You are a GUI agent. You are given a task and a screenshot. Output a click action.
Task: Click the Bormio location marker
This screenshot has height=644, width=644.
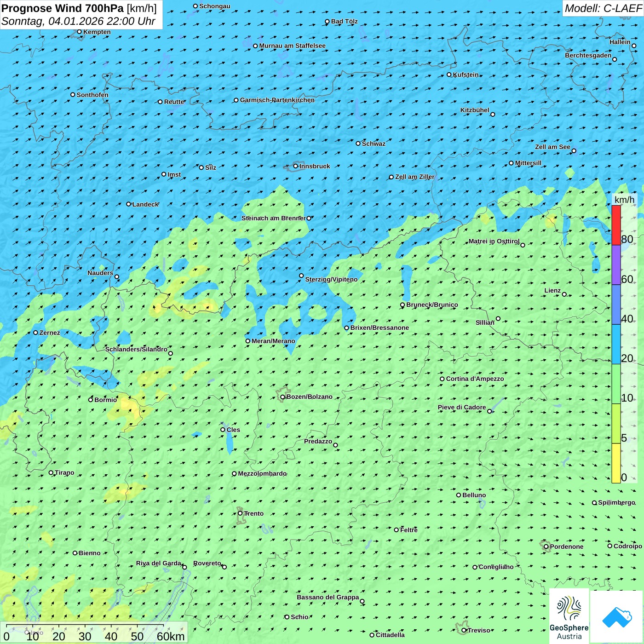91,400
